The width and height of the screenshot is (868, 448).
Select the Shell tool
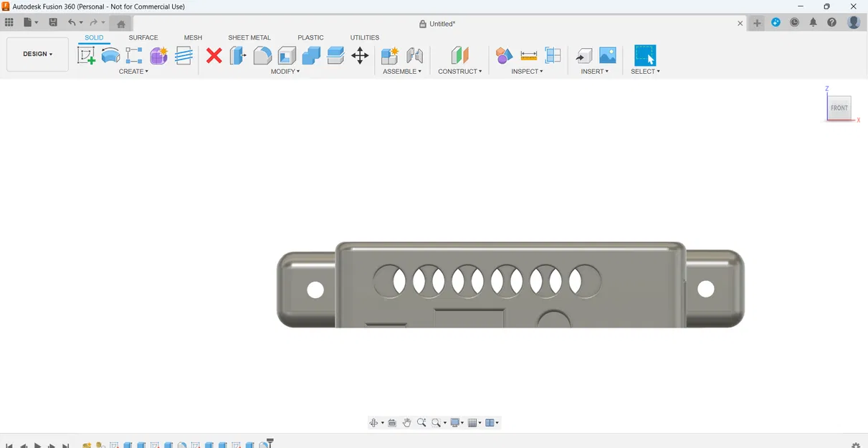tap(286, 55)
